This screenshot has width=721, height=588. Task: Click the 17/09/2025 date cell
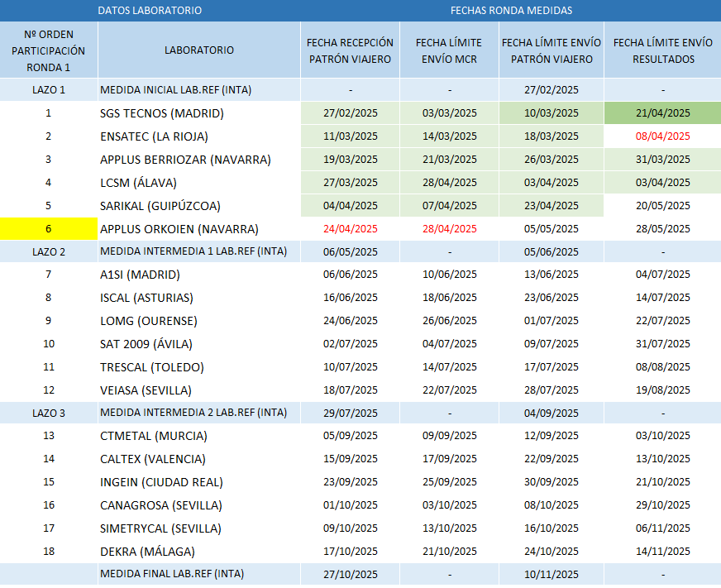pos(449,459)
